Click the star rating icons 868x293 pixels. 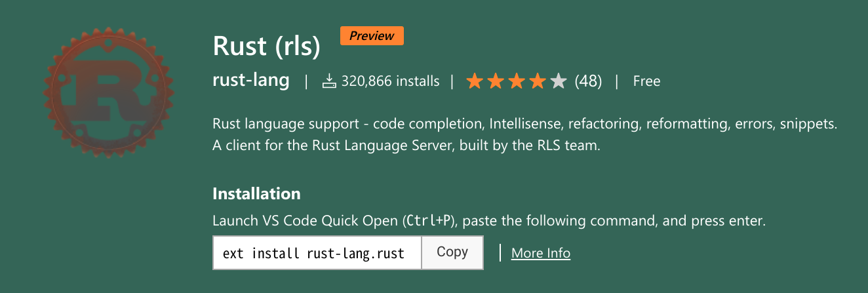pos(517,81)
